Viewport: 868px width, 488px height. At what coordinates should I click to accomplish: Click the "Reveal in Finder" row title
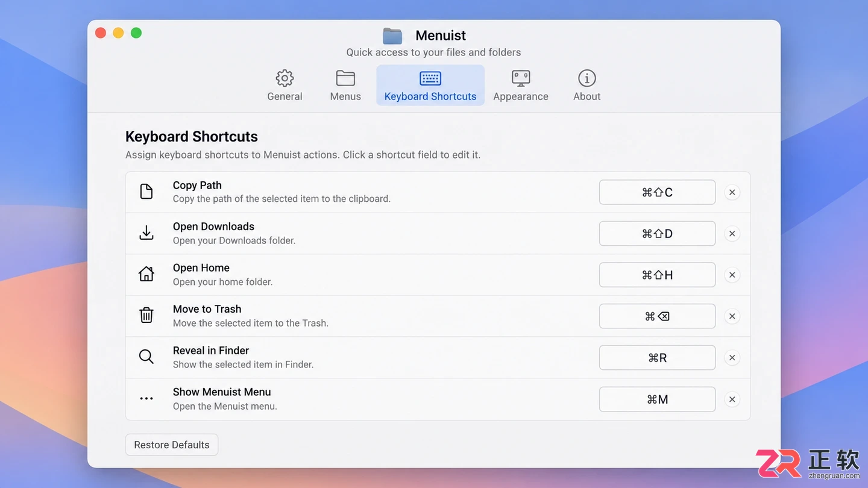[x=211, y=351]
